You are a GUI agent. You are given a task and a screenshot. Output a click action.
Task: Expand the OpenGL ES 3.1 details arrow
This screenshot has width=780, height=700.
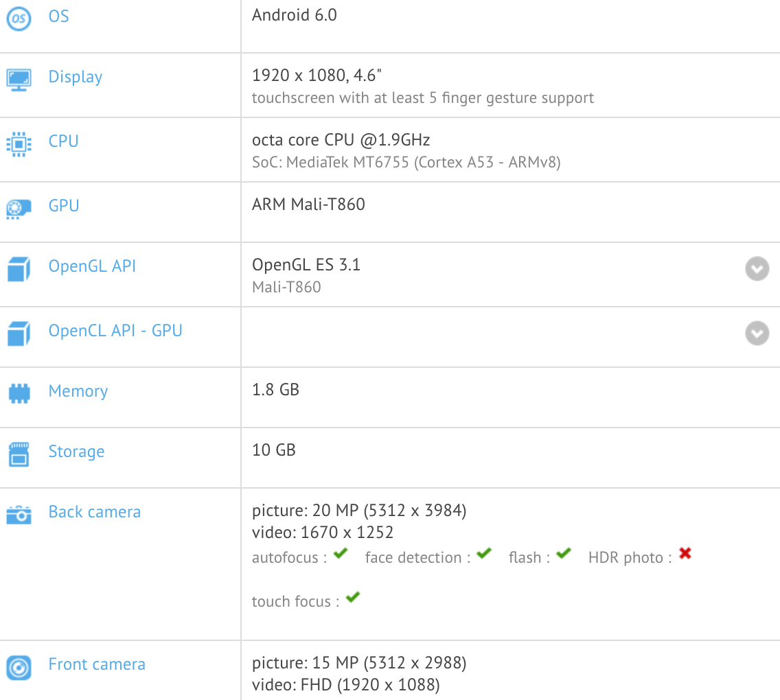[757, 269]
